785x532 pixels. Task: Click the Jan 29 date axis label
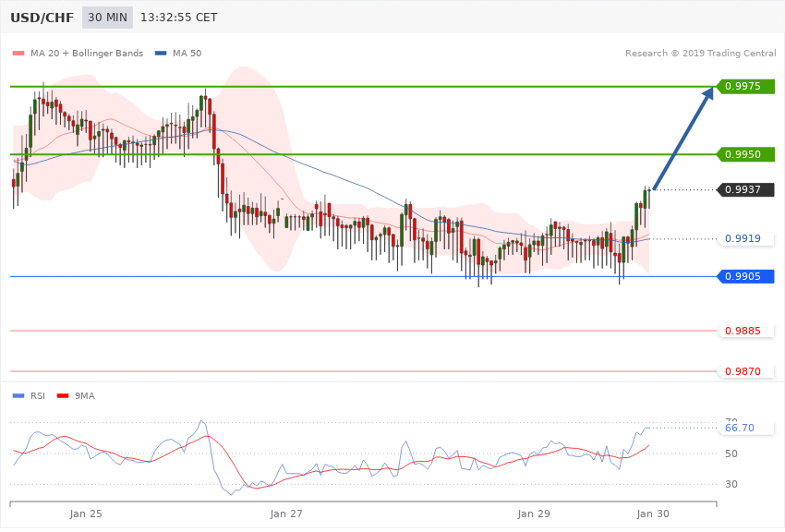coord(534,514)
